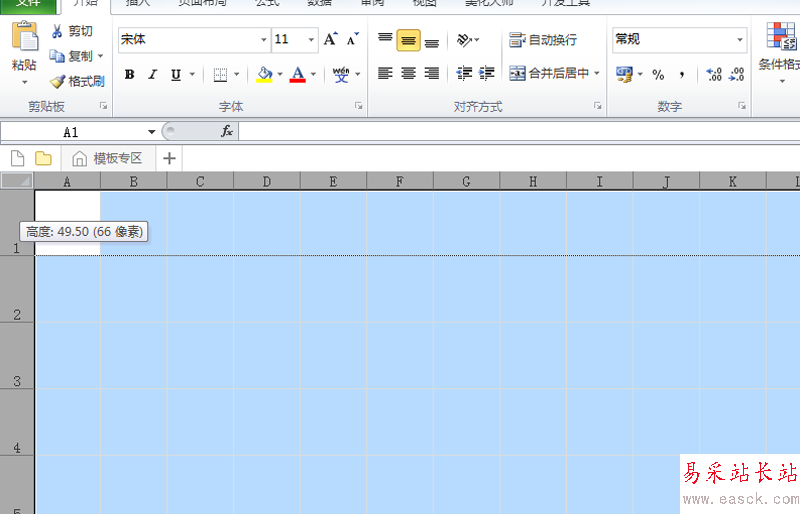800x514 pixels.
Task: Decrease indent icon
Action: [464, 74]
